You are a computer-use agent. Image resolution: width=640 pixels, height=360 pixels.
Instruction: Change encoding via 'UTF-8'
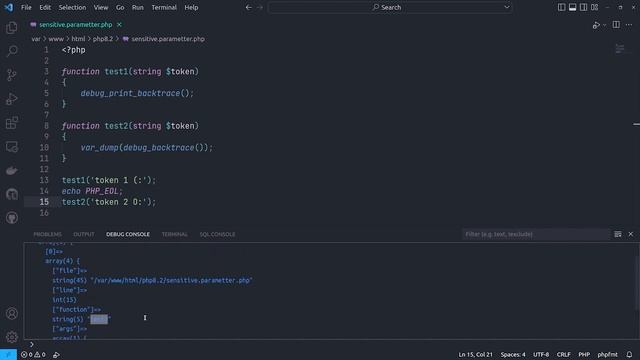pos(541,355)
